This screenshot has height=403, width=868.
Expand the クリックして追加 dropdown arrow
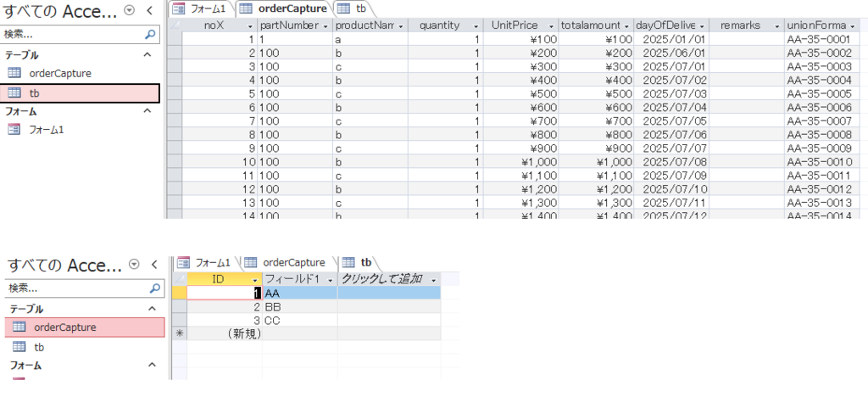[433, 279]
